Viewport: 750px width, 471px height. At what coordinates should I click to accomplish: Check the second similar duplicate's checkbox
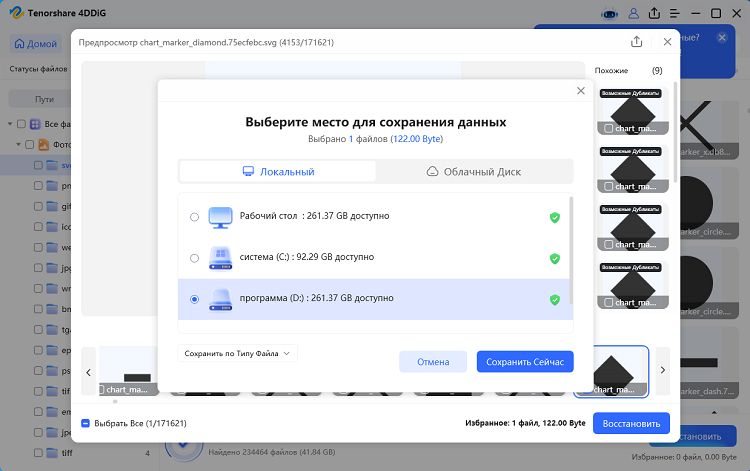click(x=608, y=186)
